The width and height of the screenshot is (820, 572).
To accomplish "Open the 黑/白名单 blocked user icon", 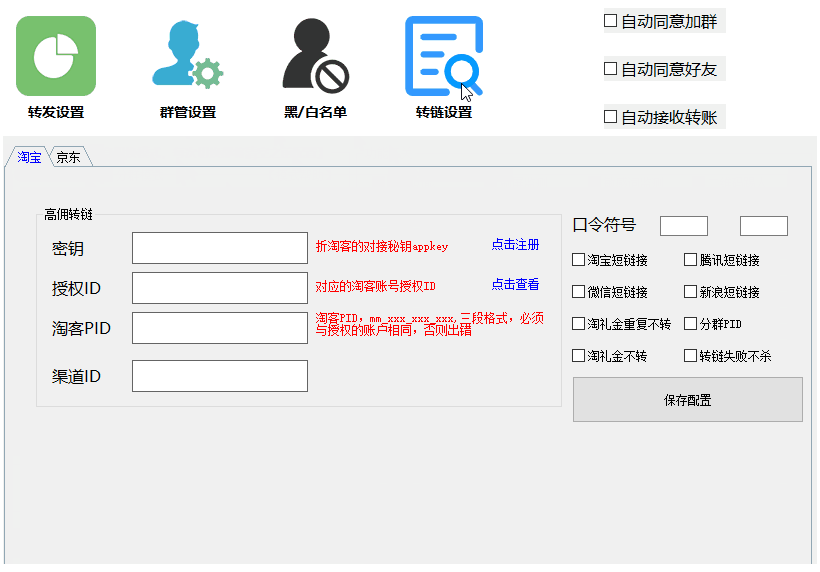I will 315,55.
